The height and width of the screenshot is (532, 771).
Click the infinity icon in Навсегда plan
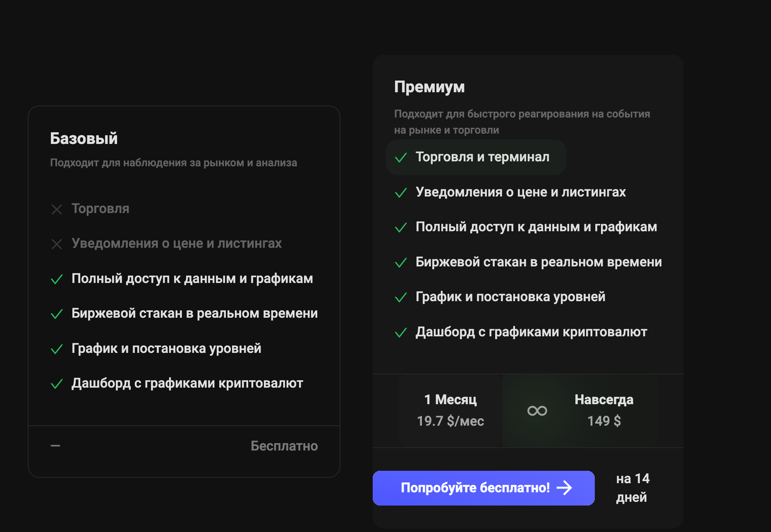[x=537, y=410]
